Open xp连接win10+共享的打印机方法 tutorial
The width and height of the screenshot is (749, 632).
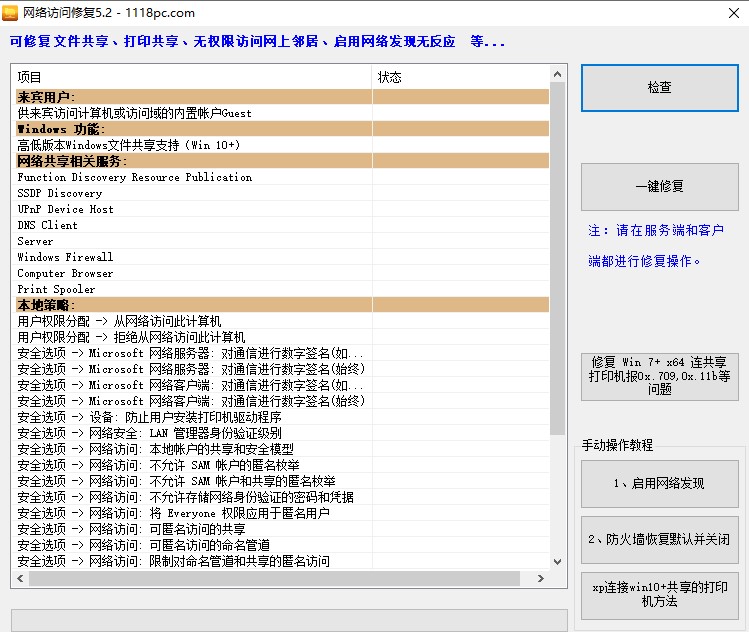[659, 595]
